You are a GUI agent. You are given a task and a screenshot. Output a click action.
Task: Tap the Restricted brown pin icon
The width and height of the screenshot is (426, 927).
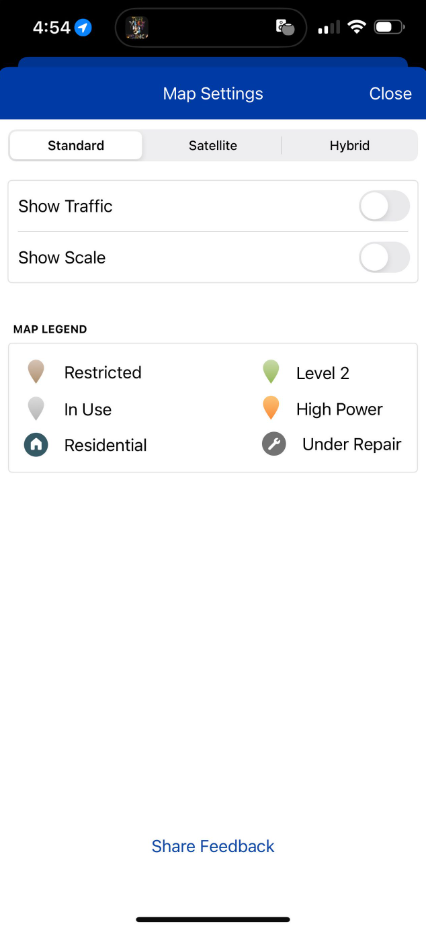click(36, 372)
